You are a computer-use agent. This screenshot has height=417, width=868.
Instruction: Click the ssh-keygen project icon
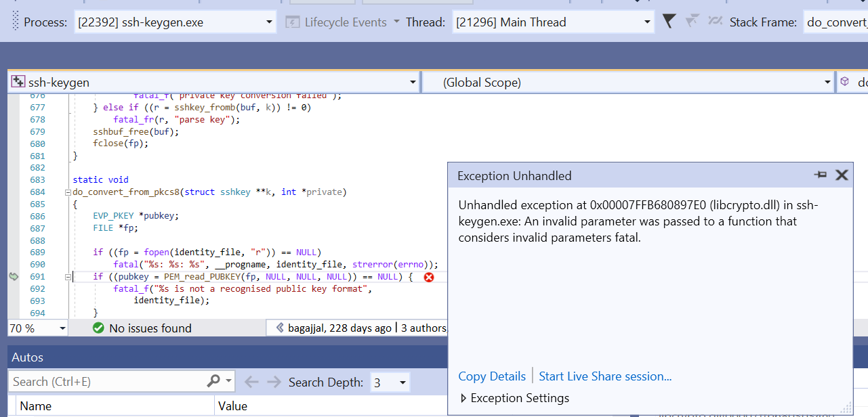click(18, 83)
